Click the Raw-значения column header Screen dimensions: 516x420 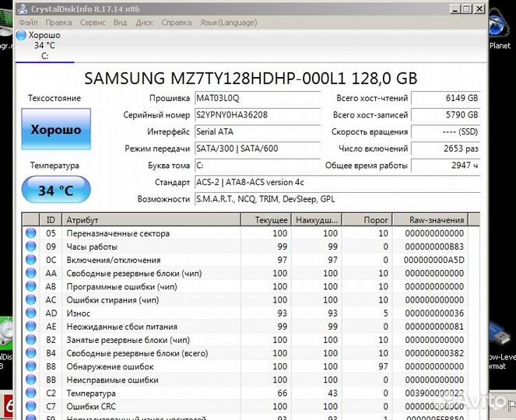pos(430,219)
